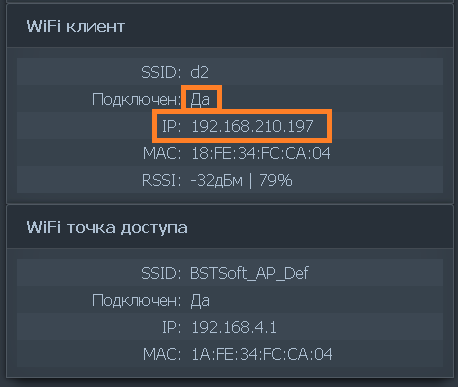The width and height of the screenshot is (458, 387).
Task: Click the SSID label in точка доступа
Action: (x=161, y=273)
